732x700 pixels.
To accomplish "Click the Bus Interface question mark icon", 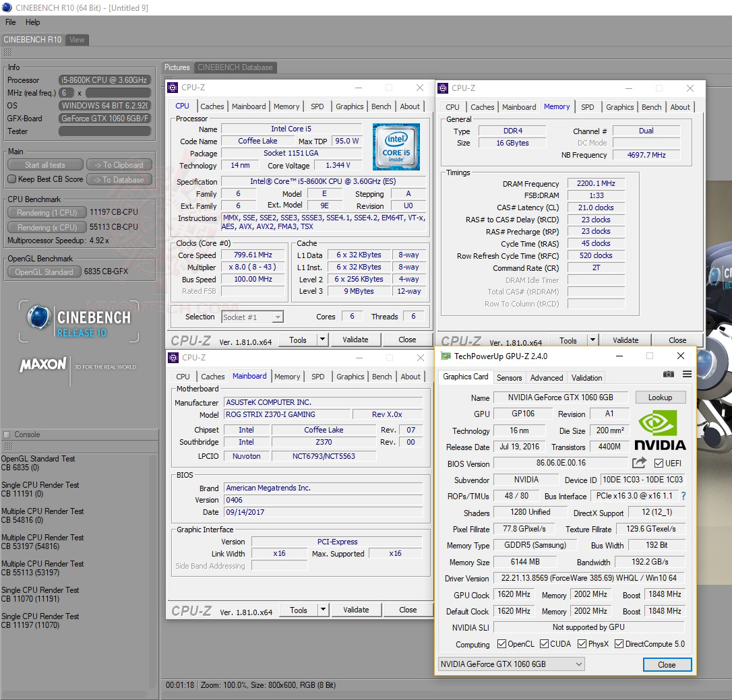I will 683,496.
